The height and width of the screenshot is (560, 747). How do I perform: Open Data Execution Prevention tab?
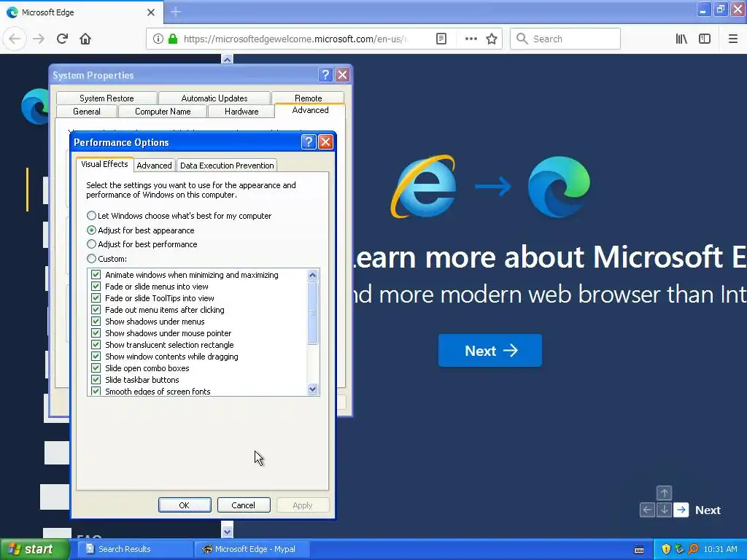click(x=227, y=166)
